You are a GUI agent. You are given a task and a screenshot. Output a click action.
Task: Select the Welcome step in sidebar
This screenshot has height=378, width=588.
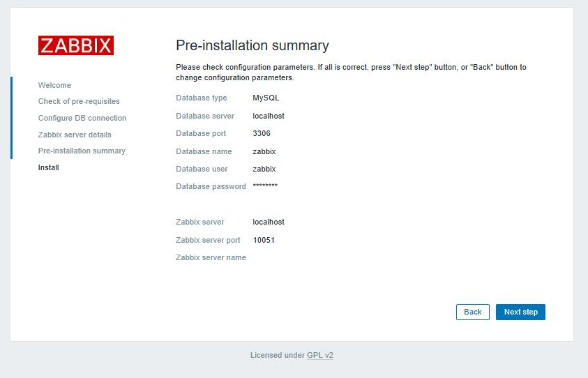pyautogui.click(x=54, y=85)
